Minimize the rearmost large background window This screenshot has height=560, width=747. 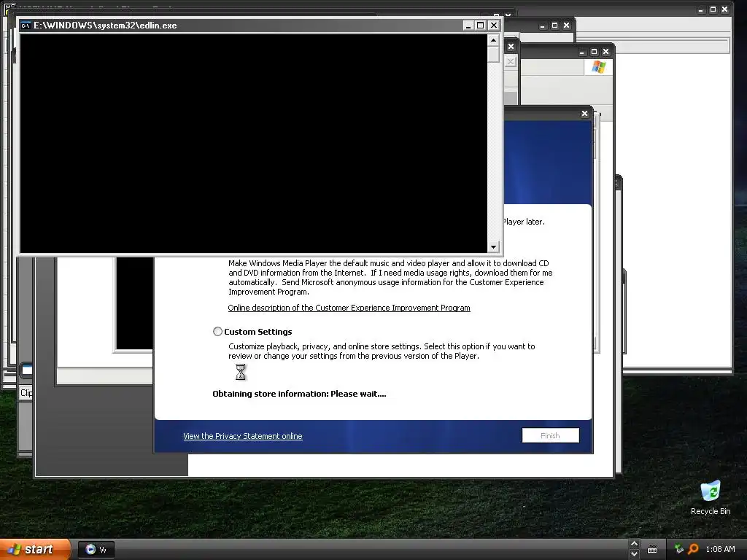pyautogui.click(x=700, y=9)
